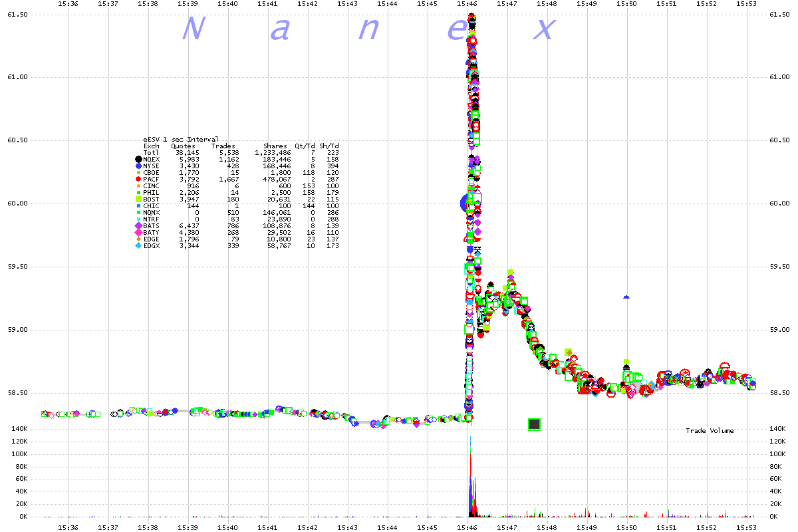The image size is (798, 532).
Task: Click the blue NYSE legend circle
Action: click(x=138, y=166)
